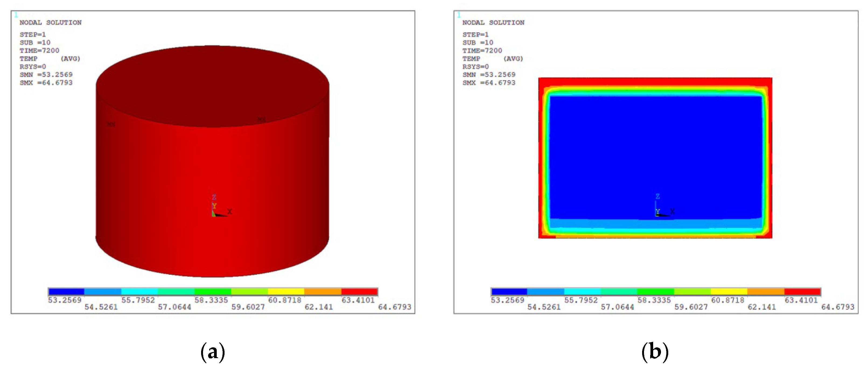This screenshot has height=367, width=868.
Task: Click the cyan legend swatch in left plot
Action: pos(139,292)
